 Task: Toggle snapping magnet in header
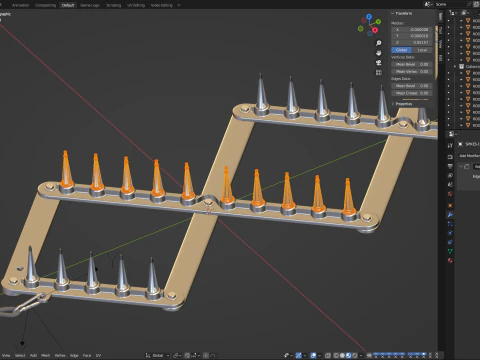click(187, 355)
